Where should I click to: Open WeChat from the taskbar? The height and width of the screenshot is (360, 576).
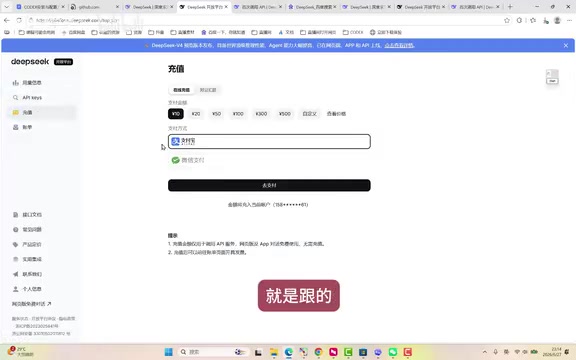(x=393, y=352)
